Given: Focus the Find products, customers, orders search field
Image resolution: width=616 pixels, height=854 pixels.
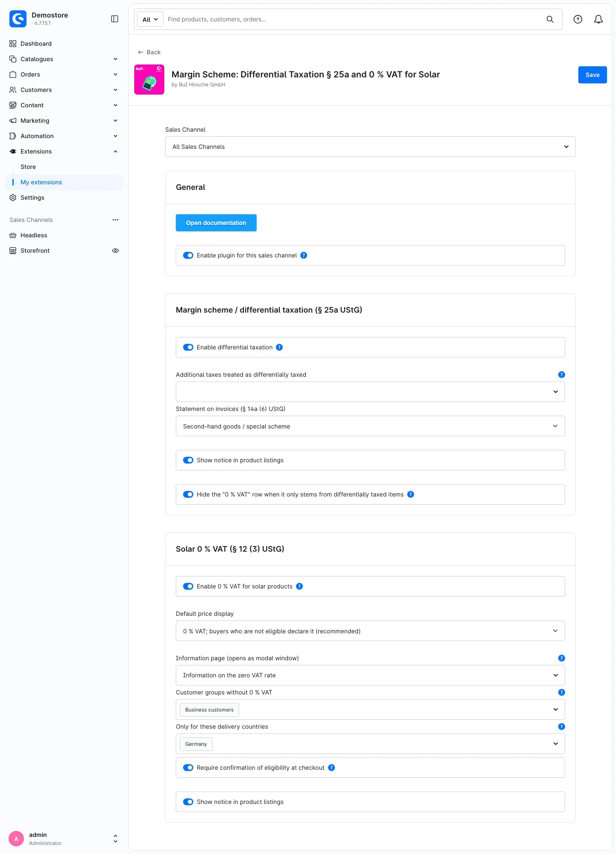Looking at the screenshot, I should pyautogui.click(x=353, y=19).
